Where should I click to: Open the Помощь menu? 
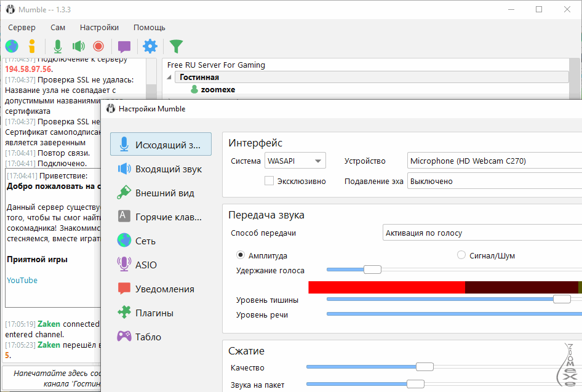pyautogui.click(x=149, y=28)
